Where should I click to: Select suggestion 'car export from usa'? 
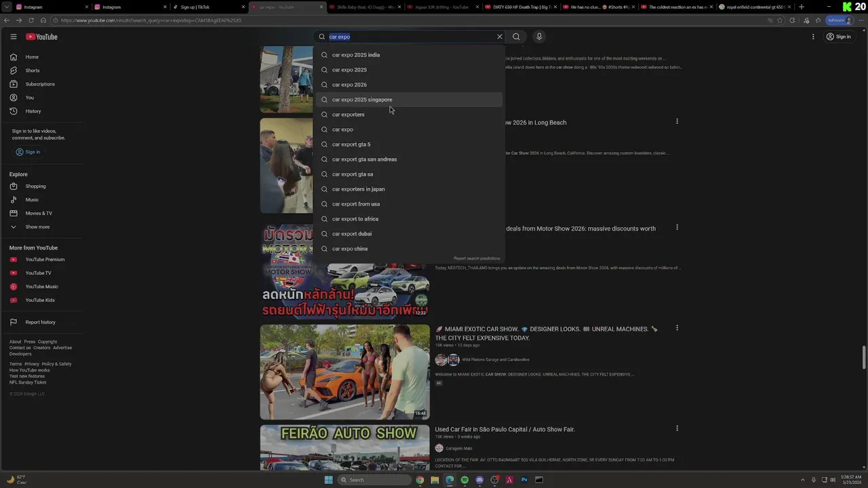point(409,204)
